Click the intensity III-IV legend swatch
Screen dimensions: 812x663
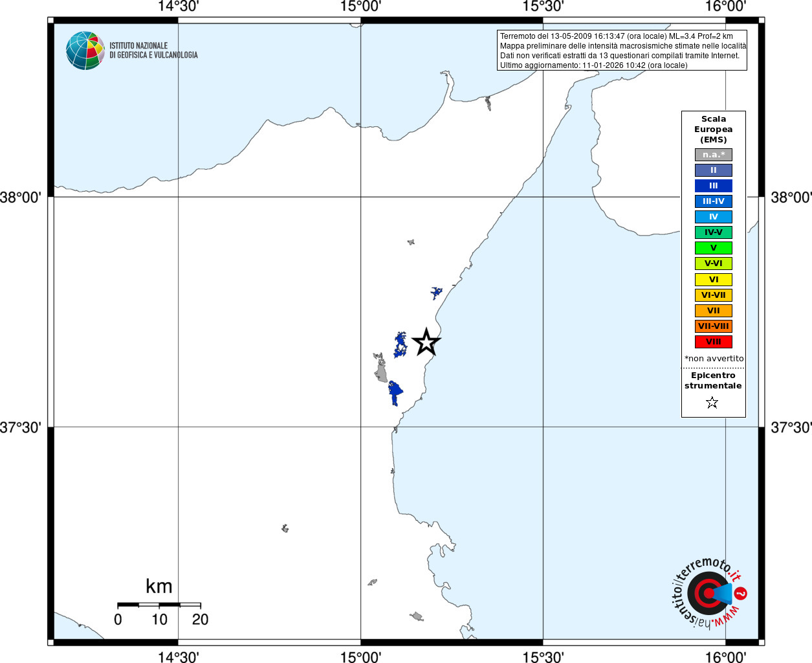point(714,201)
